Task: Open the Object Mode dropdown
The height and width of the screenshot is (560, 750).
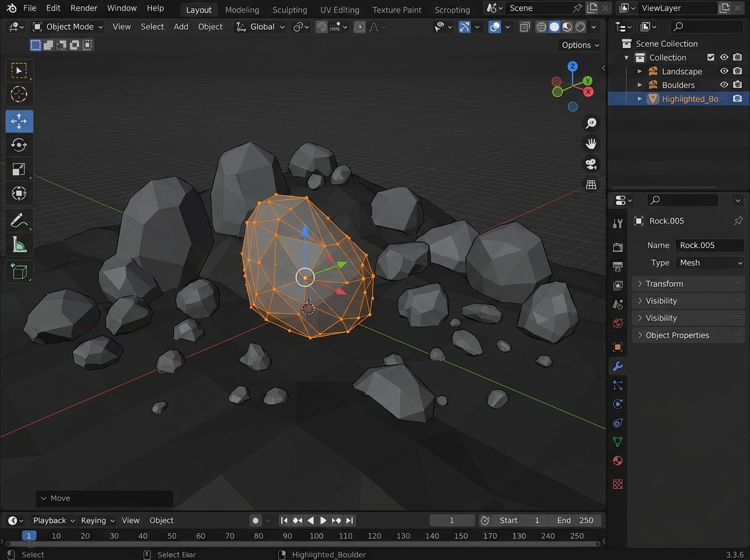Action: point(67,27)
